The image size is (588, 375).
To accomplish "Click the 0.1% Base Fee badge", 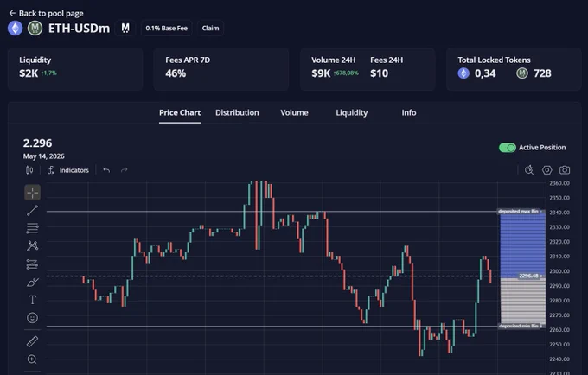I will (x=167, y=29).
